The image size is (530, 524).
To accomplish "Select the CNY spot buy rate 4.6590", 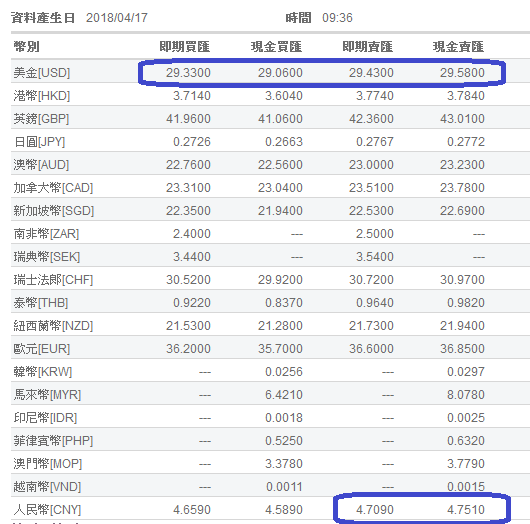I will tap(192, 510).
